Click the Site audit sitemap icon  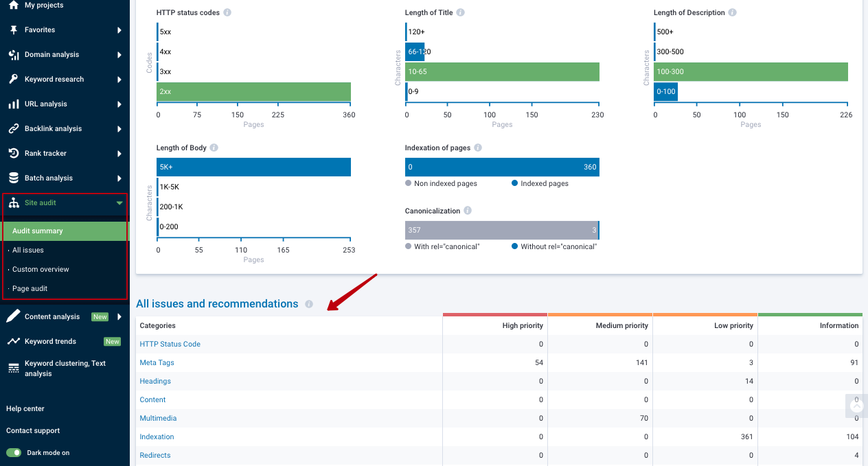tap(13, 202)
